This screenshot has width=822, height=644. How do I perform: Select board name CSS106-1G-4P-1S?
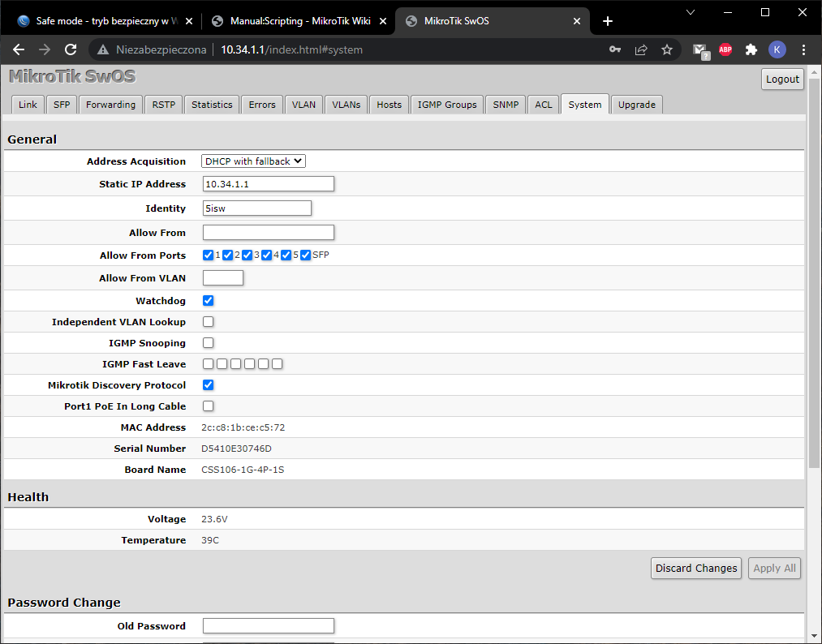(x=243, y=470)
